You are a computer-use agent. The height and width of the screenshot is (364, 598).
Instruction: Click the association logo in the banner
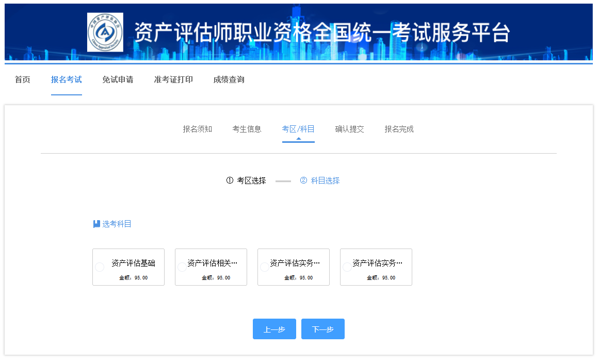105,31
